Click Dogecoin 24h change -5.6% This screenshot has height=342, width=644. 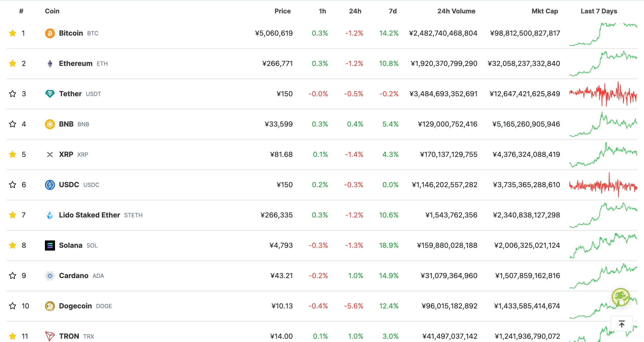tap(354, 306)
